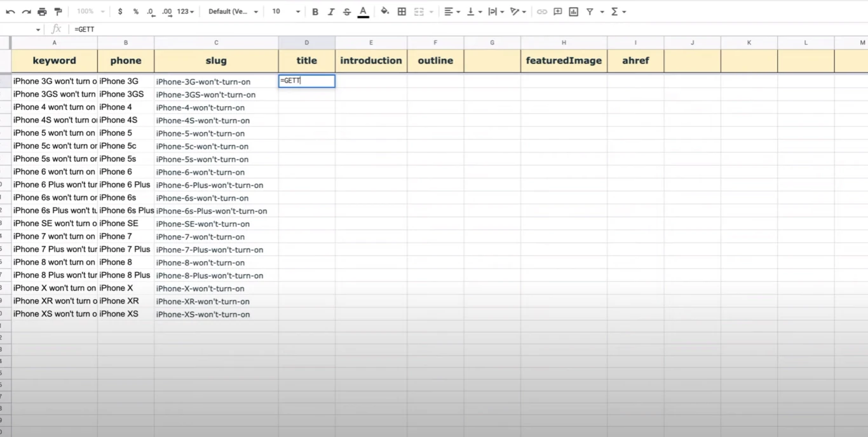Select the cell 'iPhone-X-won't-turn-on'
Image resolution: width=868 pixels, height=437 pixels.
pos(216,288)
